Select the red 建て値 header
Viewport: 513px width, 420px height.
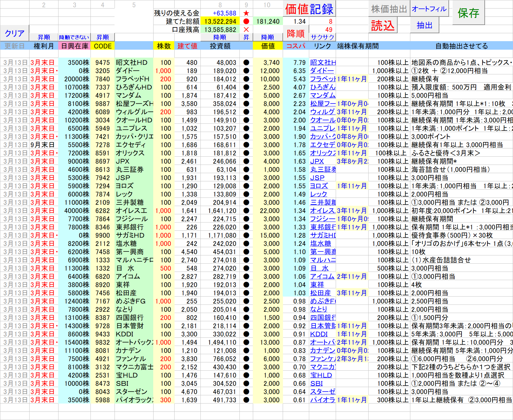point(187,46)
